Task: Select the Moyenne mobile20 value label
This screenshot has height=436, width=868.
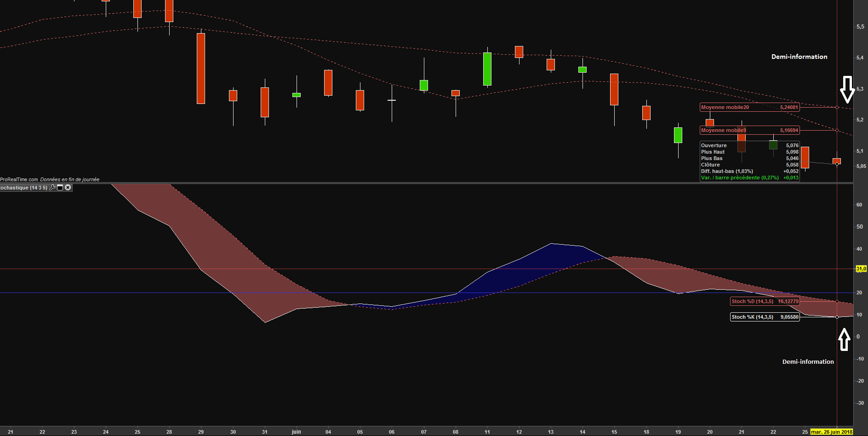Action: [x=749, y=107]
